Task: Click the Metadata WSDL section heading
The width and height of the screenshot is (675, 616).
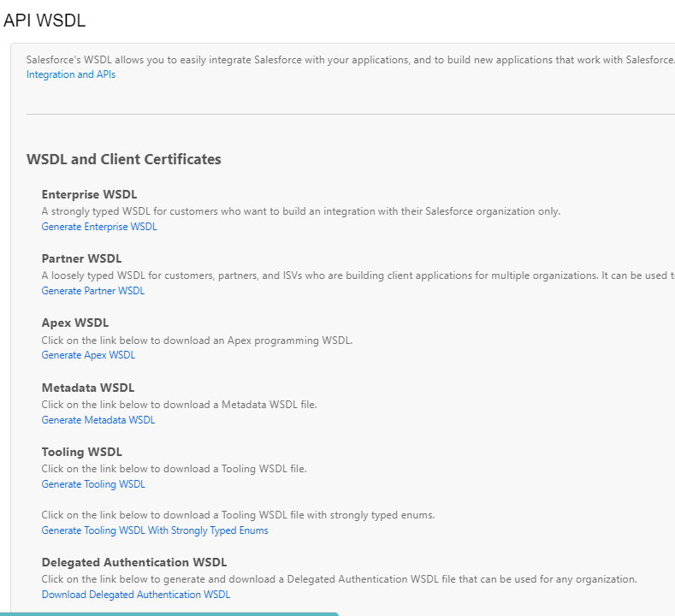Action: coord(88,388)
